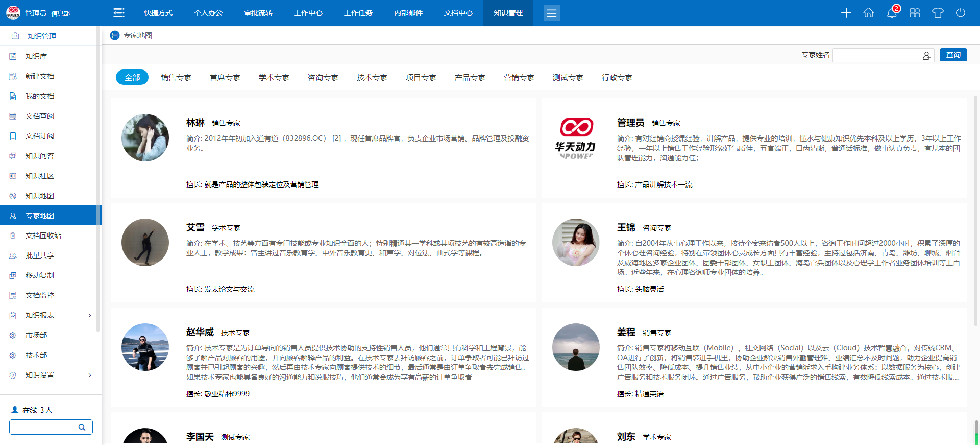This screenshot has height=445, width=980.
Task: Collapse sidebar using menu toggle icon
Action: coord(119,13)
